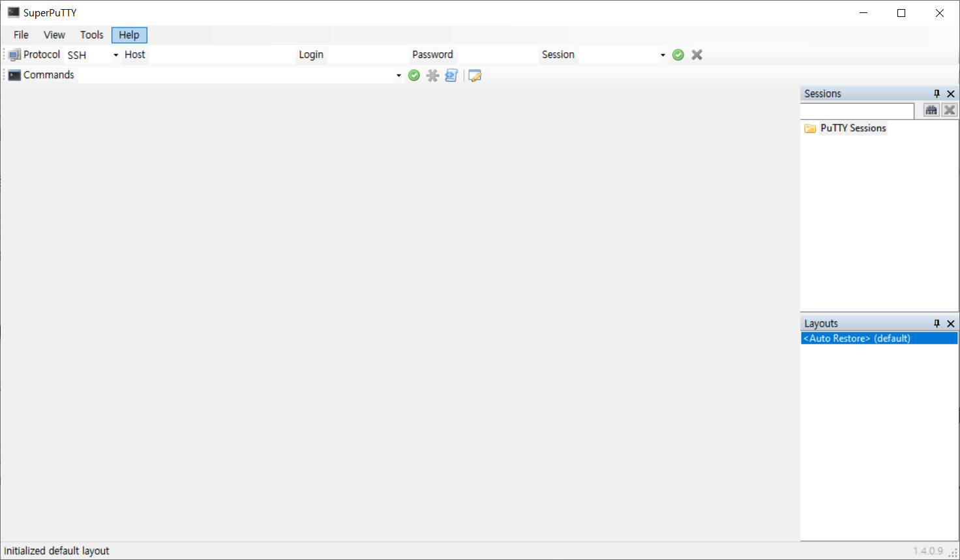Screen dimensions: 960x560
Task: Expand the Session dropdown arrow
Action: point(663,55)
